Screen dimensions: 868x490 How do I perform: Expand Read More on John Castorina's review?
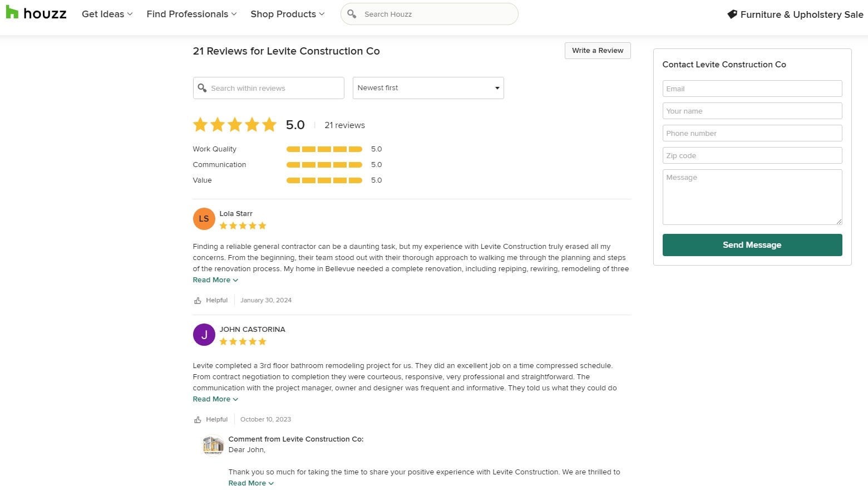click(x=215, y=399)
